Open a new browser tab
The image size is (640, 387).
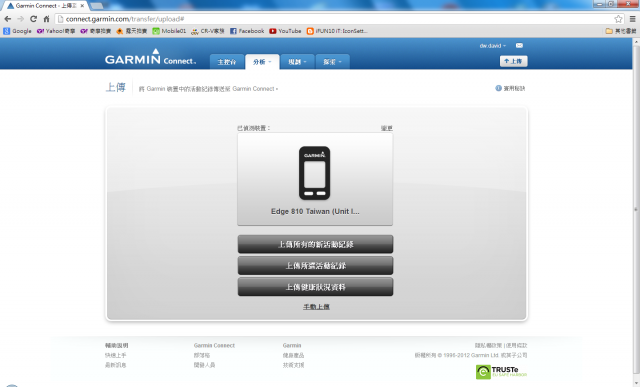[x=96, y=6]
